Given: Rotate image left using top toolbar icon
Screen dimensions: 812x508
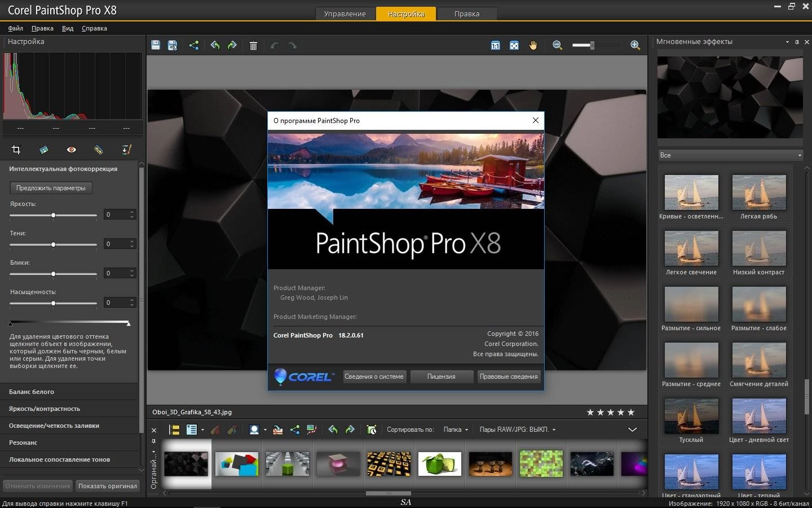Looking at the screenshot, I should pyautogui.click(x=215, y=45).
